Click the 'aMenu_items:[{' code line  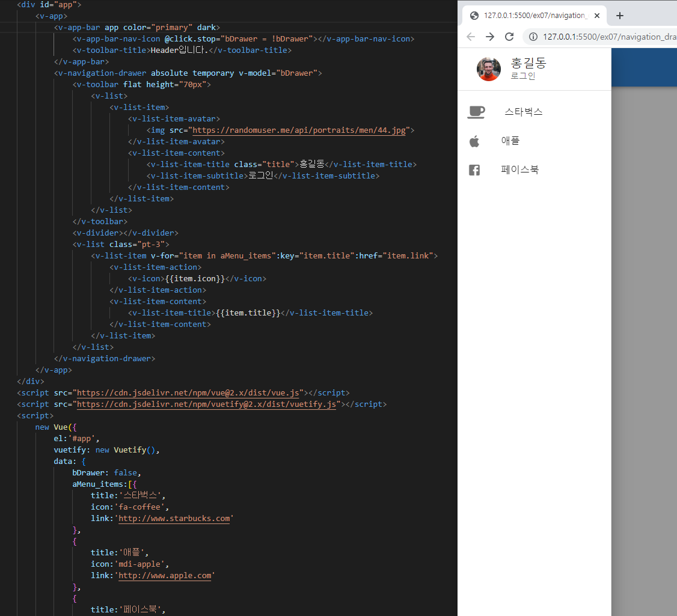(x=105, y=484)
